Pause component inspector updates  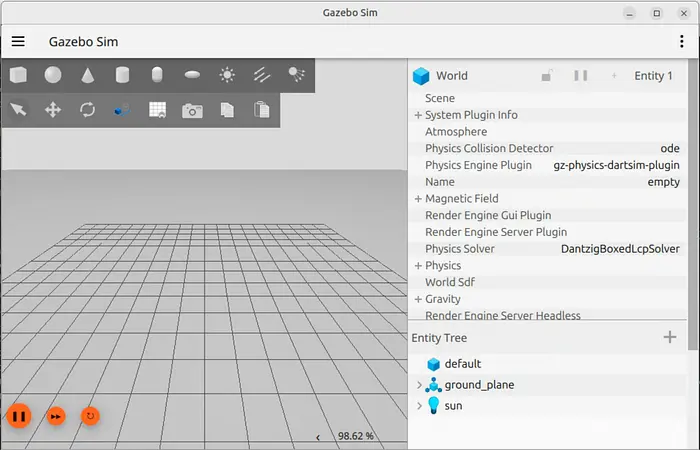point(581,75)
